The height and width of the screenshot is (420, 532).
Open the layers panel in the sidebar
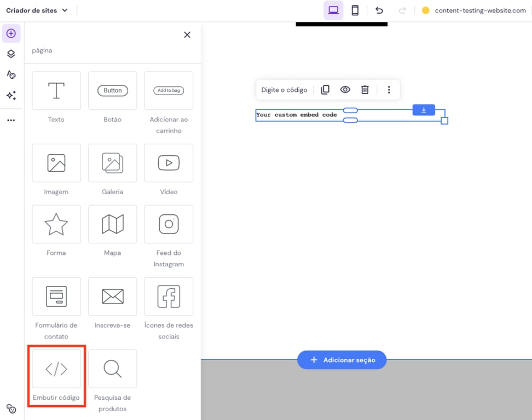pos(11,54)
